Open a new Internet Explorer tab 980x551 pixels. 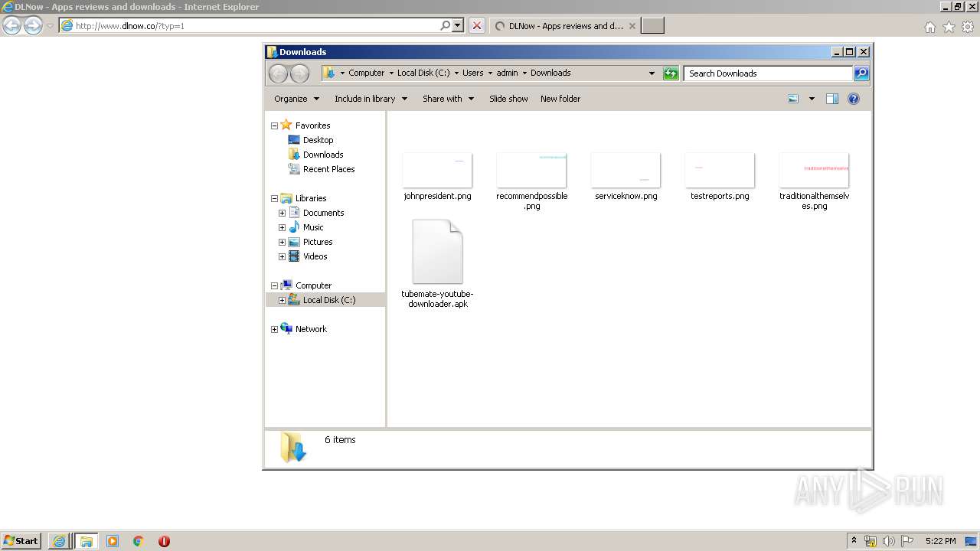coord(652,26)
